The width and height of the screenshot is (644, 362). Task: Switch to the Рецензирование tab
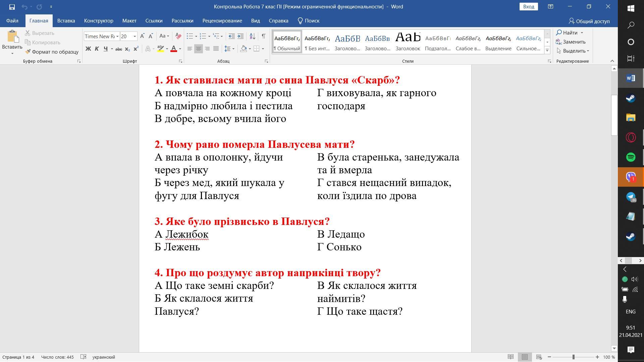click(222, 21)
